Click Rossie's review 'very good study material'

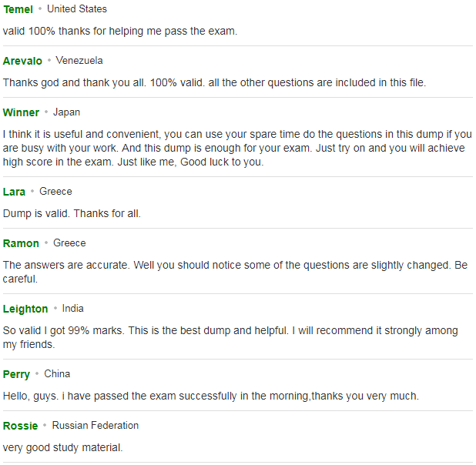coord(63,448)
